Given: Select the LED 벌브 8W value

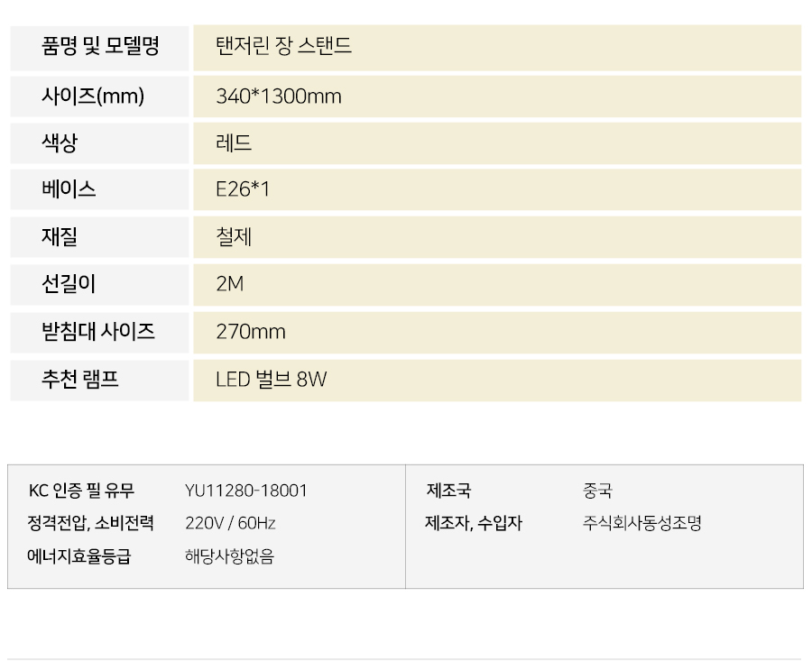Looking at the screenshot, I should [x=272, y=380].
